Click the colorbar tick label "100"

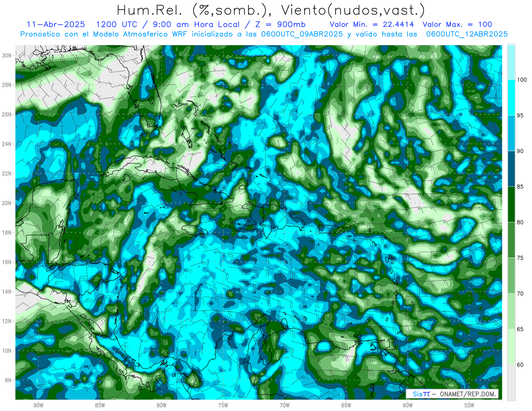(522, 80)
